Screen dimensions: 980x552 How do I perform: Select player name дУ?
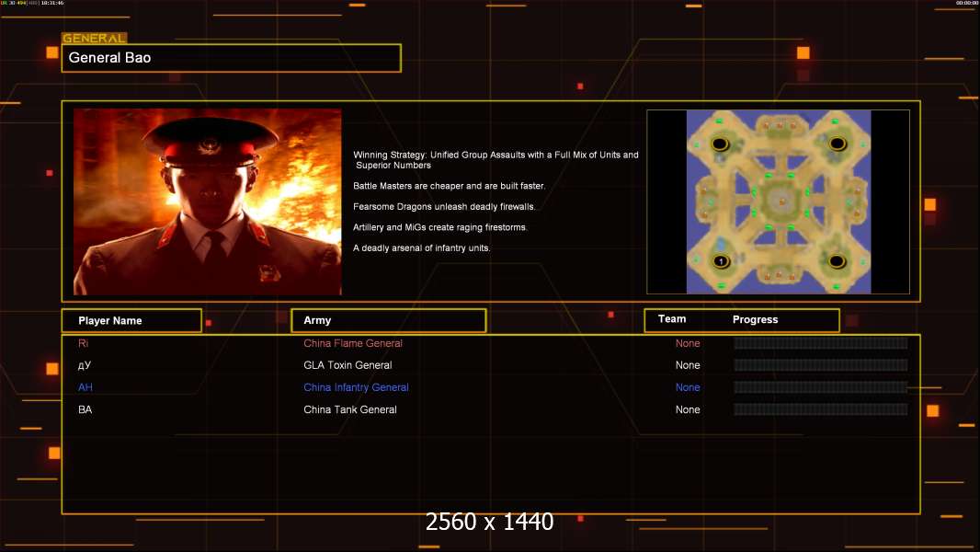pos(85,365)
